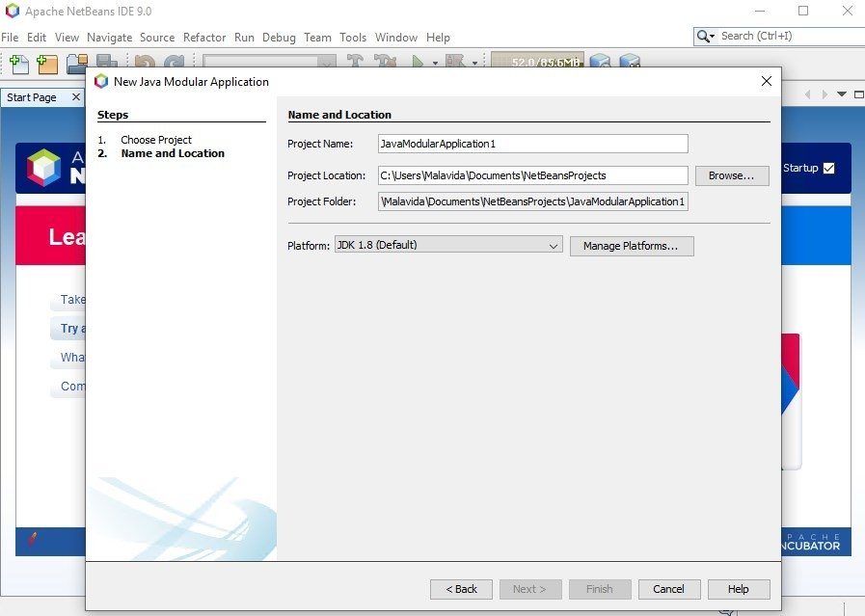Click the NetBeans logo in dialog title bar

click(x=101, y=82)
